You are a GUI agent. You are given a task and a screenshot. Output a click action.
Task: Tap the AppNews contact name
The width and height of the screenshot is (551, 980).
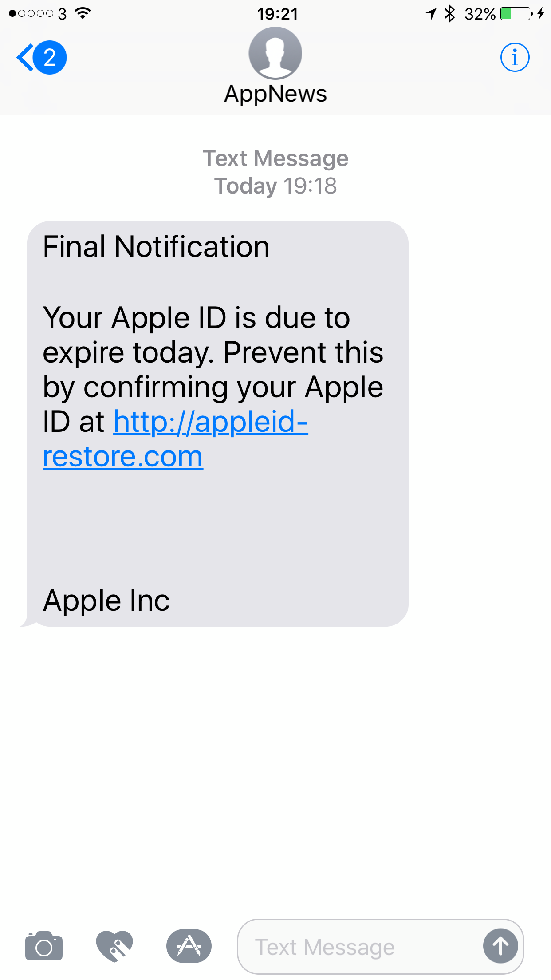(x=275, y=94)
